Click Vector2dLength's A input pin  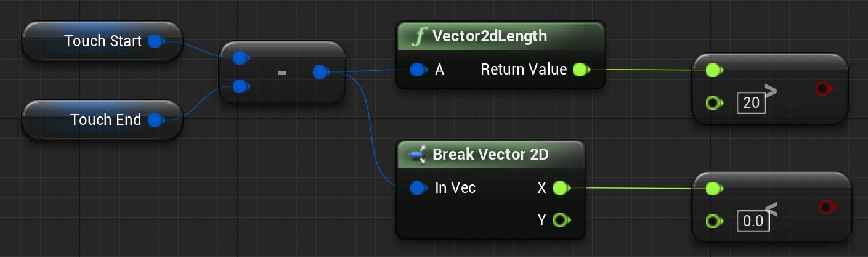418,70
